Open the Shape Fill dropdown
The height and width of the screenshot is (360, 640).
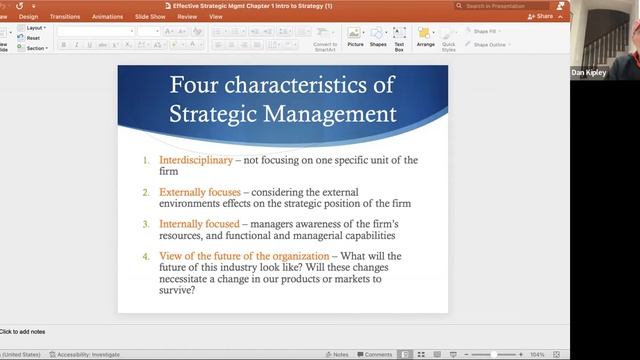tap(483, 31)
